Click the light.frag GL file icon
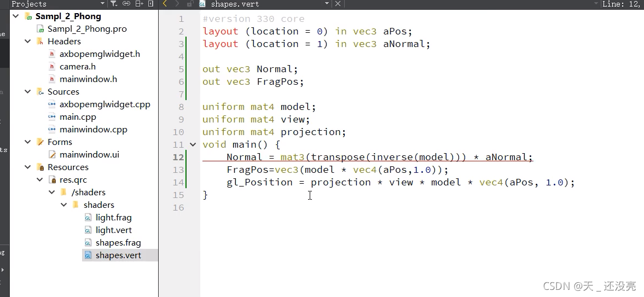This screenshot has width=644, height=297. 88,218
